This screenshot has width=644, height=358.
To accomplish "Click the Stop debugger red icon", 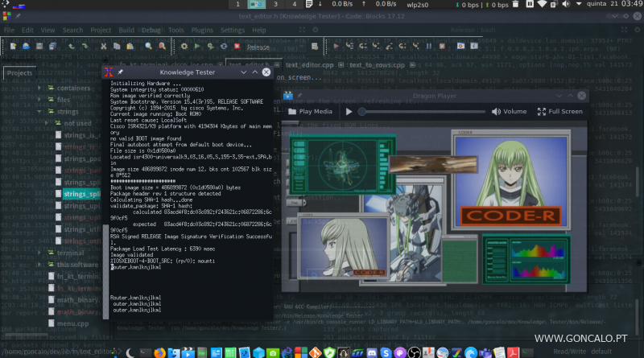I will coord(442,47).
